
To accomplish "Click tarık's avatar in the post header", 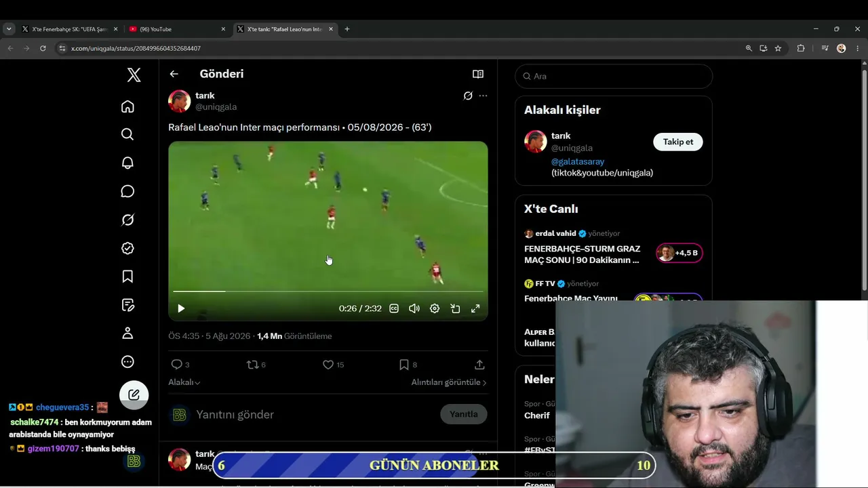I will pyautogui.click(x=180, y=101).
